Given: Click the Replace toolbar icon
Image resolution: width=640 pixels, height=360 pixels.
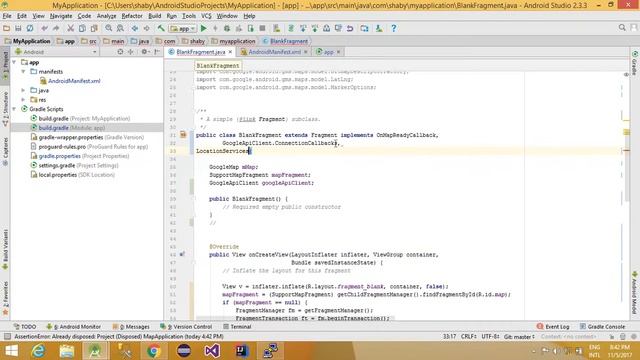Looking at the screenshot, I should pyautogui.click(x=120, y=28).
